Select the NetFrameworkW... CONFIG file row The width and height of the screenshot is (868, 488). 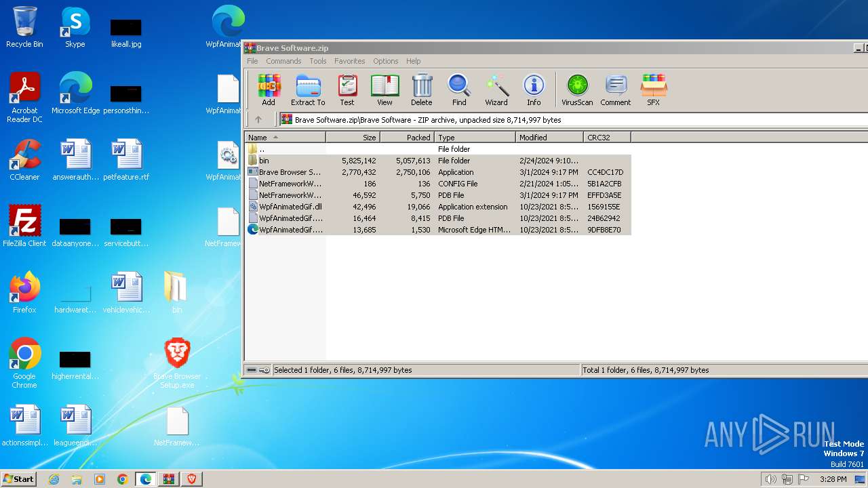[x=437, y=184]
